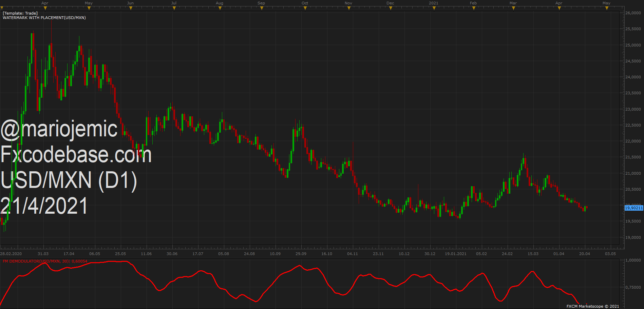This screenshot has height=309, width=644.
Task: Click the FXCM Marketscope © 2021 credit
Action: 593,306
